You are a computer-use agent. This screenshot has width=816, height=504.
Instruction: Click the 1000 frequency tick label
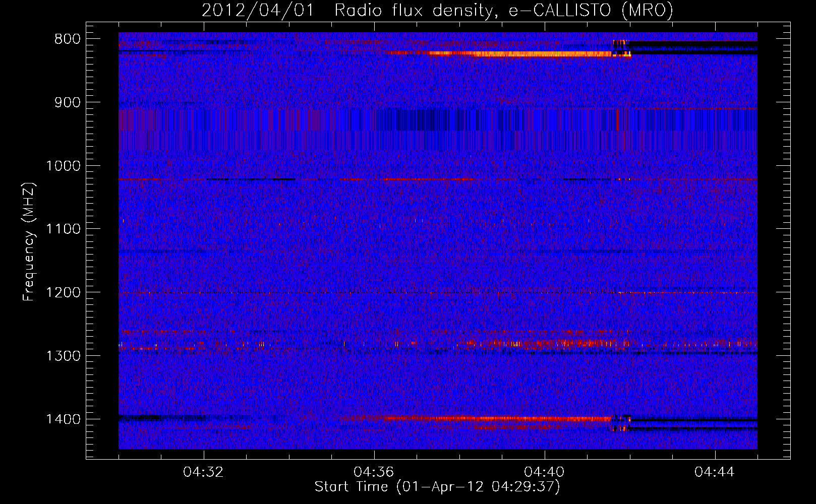(63, 166)
